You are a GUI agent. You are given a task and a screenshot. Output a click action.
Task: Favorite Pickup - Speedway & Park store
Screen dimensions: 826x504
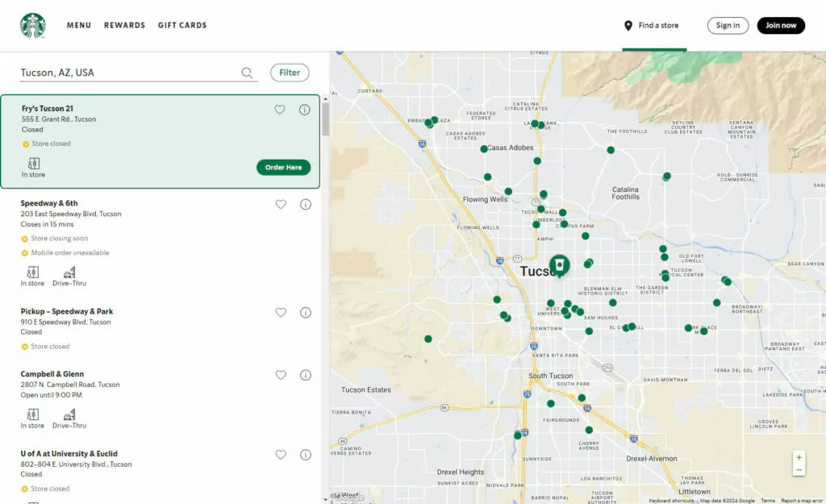(x=281, y=312)
